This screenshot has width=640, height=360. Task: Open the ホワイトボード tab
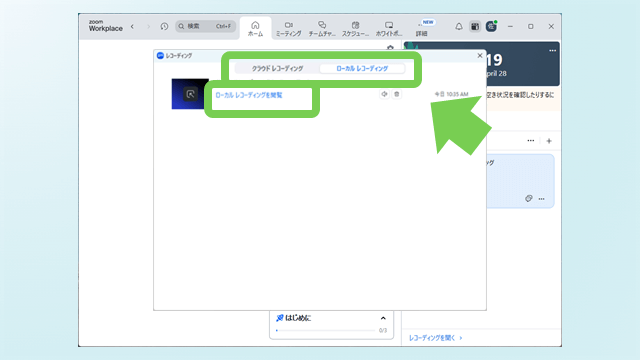tap(389, 29)
